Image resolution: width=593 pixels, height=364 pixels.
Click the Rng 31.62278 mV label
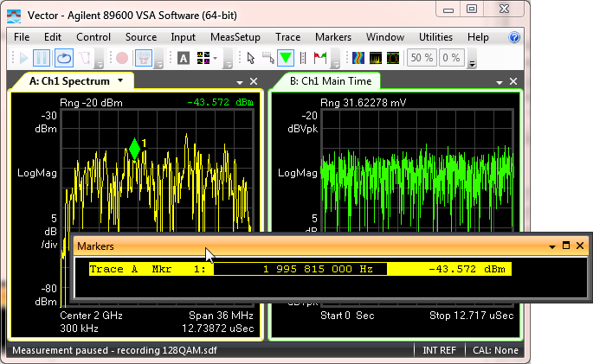click(363, 103)
